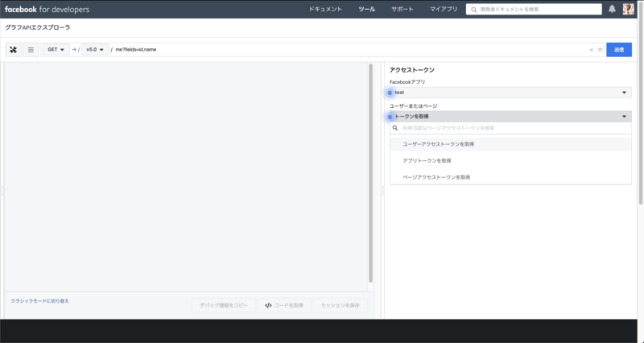This screenshot has height=343, width=644.
Task: Collapse the トークンを取得 dropdown
Action: click(510, 117)
